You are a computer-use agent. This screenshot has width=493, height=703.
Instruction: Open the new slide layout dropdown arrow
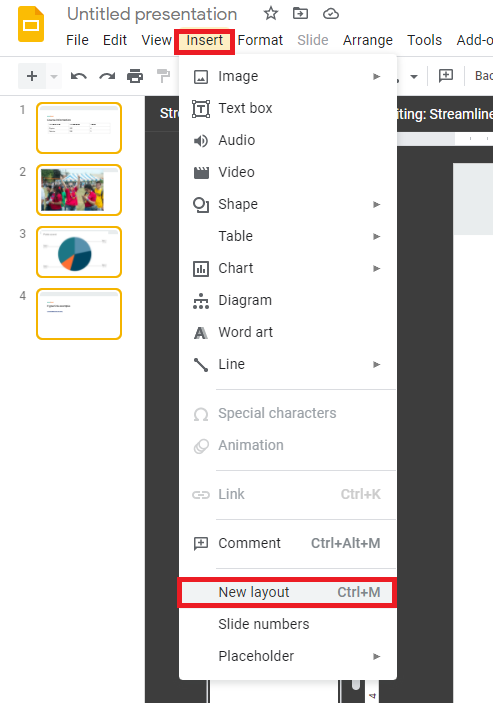point(54,77)
